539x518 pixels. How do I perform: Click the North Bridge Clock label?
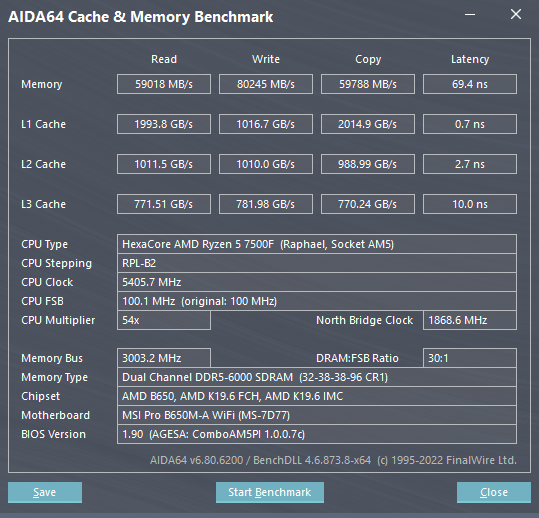pos(364,320)
